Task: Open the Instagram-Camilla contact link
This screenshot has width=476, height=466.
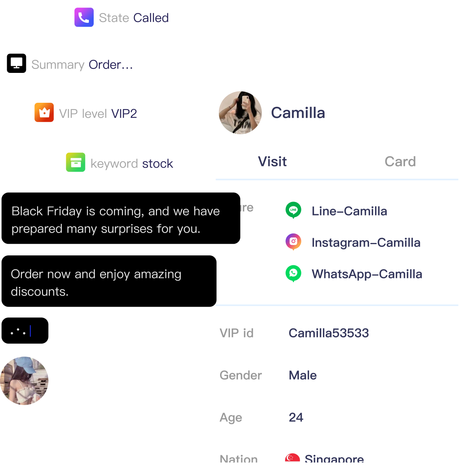Action: [x=366, y=243]
